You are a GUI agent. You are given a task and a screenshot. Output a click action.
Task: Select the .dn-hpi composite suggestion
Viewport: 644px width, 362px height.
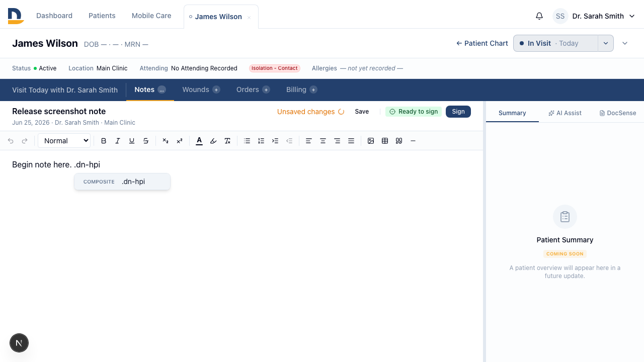point(122,182)
